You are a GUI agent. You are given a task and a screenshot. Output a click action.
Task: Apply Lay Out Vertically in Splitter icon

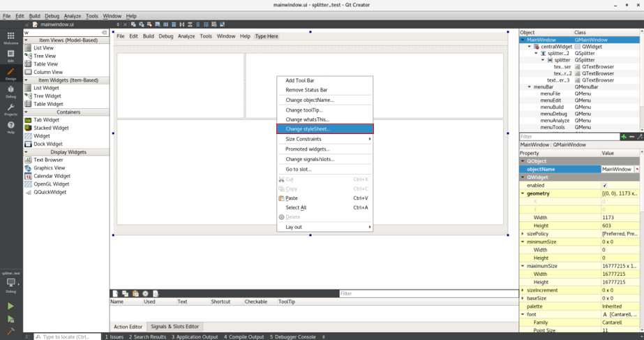[x=190, y=24]
